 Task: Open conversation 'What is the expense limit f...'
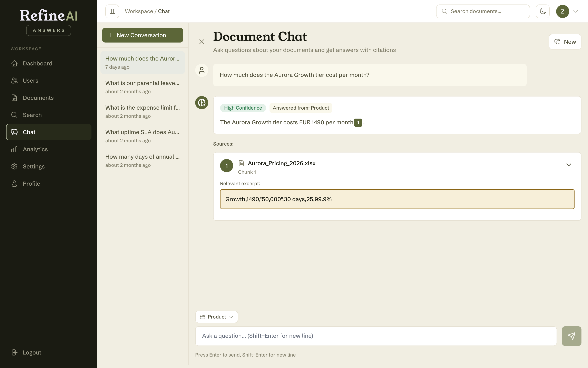(143, 111)
